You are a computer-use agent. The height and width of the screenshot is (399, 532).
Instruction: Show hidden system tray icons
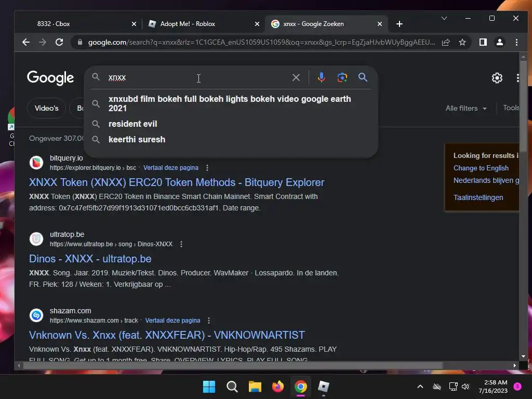[x=420, y=387]
